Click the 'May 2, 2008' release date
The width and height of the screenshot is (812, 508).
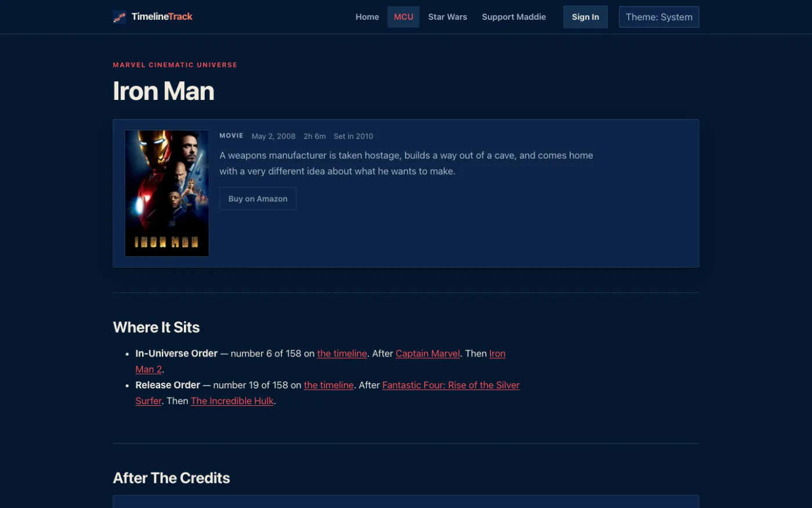(x=274, y=136)
